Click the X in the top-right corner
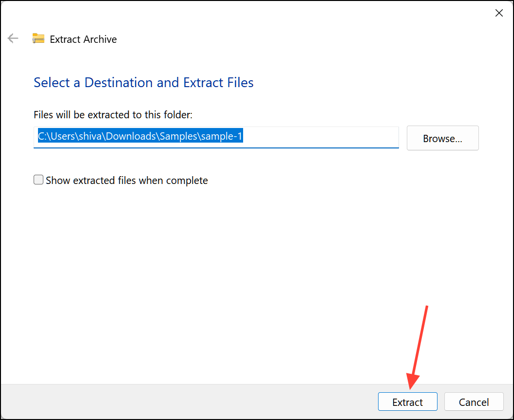This screenshot has height=420, width=514. [499, 13]
